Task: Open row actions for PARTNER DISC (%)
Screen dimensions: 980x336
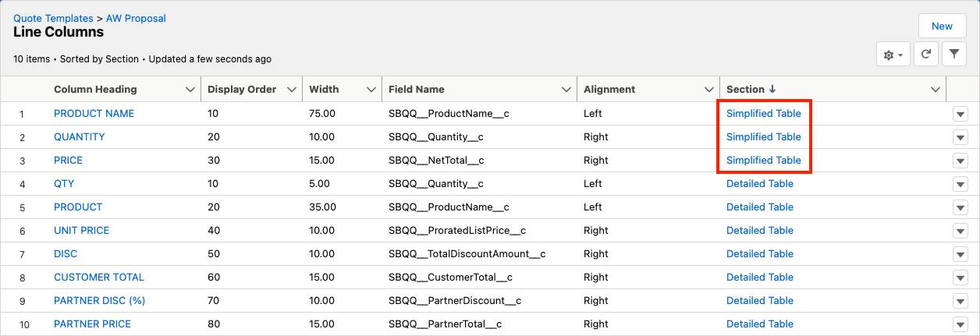Action: (960, 301)
